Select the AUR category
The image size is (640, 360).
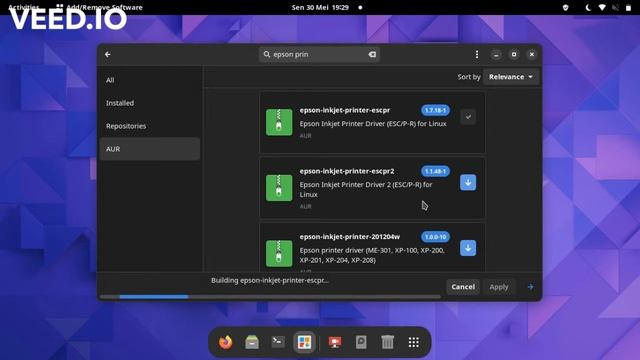(150, 149)
